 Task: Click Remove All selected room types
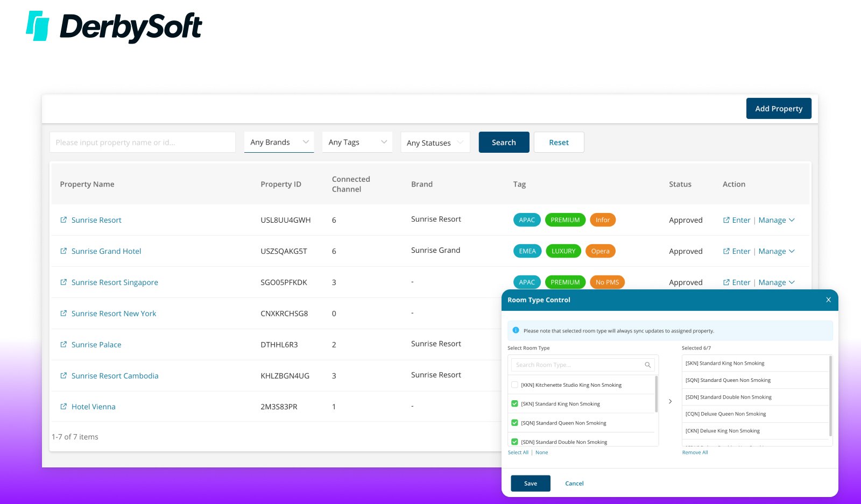695,452
